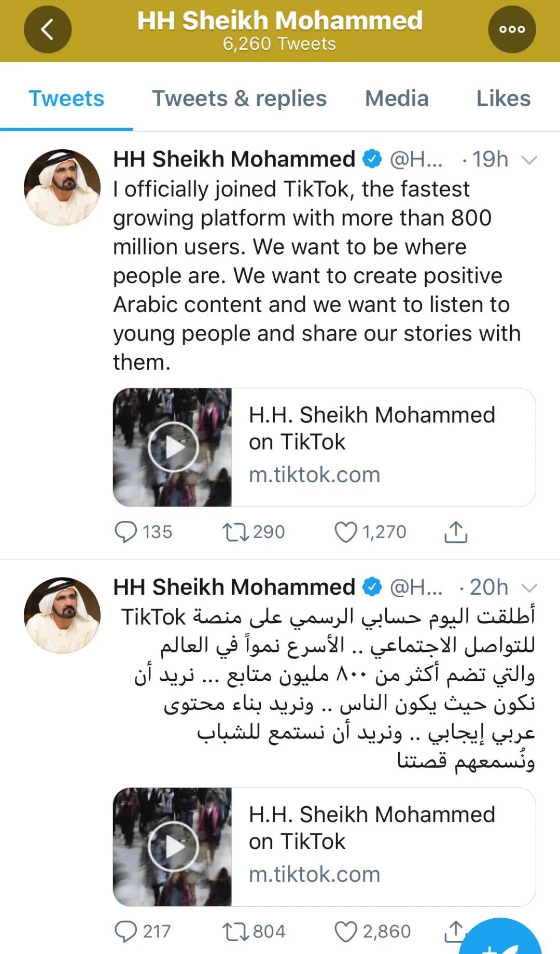This screenshot has height=954, width=560.
Task: Open the three-dot more options menu
Action: pyautogui.click(x=512, y=29)
